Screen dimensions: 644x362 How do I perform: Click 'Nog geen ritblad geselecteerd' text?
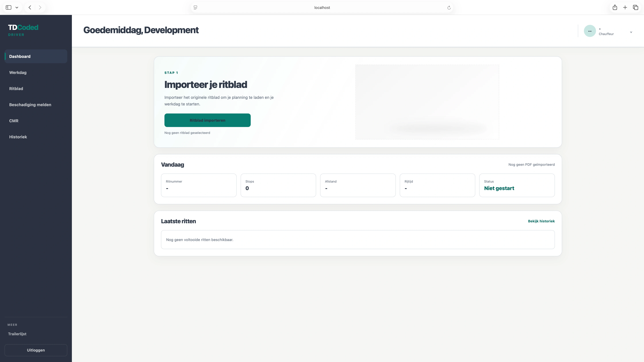(x=187, y=133)
